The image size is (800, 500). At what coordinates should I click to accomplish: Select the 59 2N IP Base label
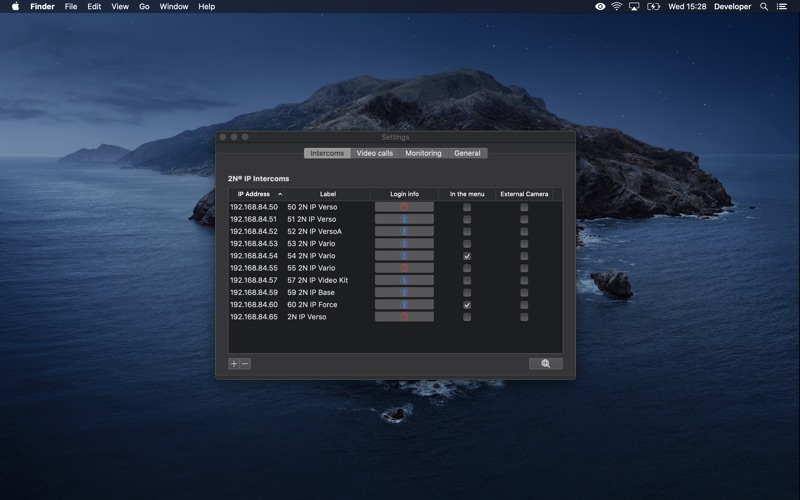(x=311, y=292)
